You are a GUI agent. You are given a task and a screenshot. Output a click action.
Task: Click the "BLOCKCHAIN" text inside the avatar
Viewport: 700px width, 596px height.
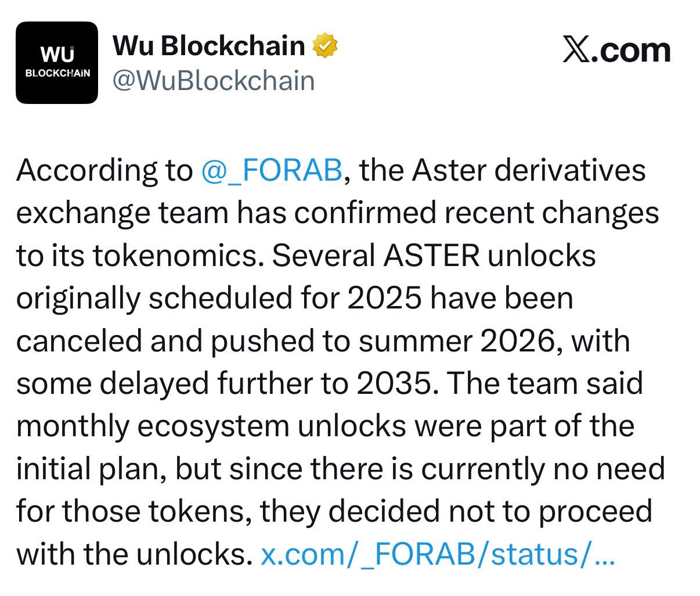pos(57,74)
